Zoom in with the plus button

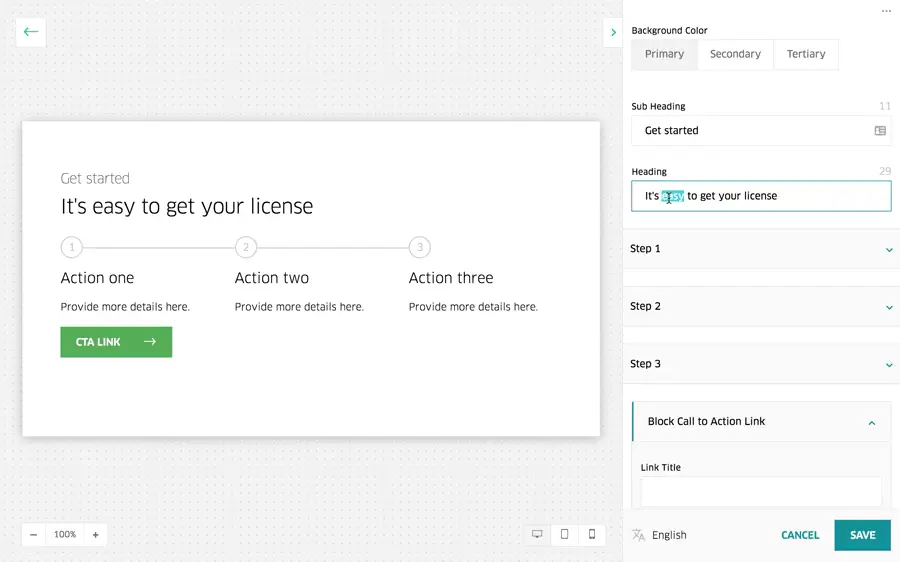click(95, 534)
